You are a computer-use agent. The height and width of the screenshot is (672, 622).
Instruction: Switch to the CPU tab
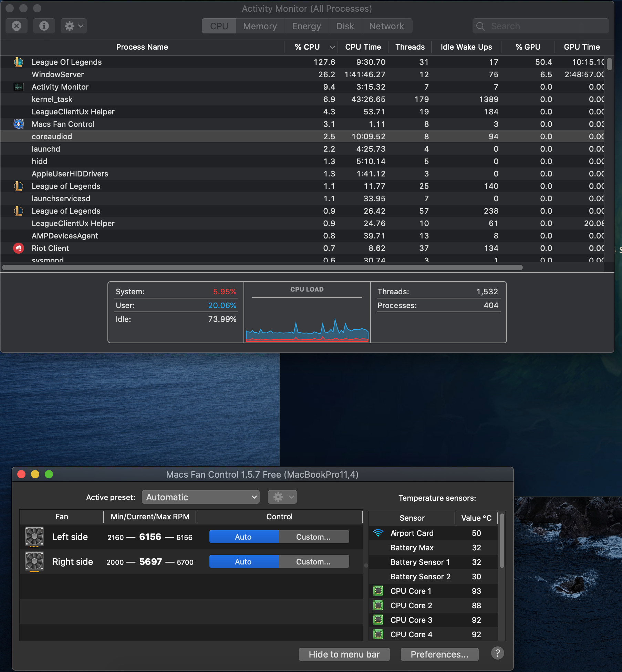219,26
